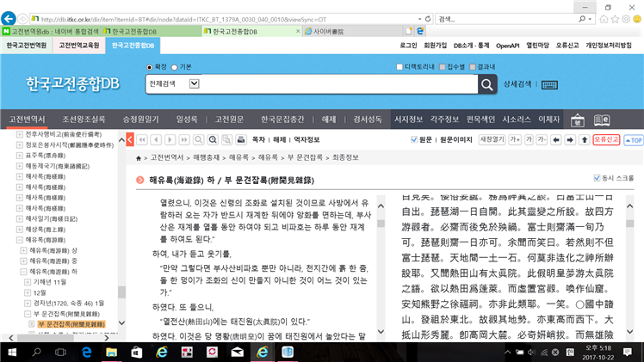Viewport: 644px width, 362px height.
Task: Open the browser home icon
Action: [x=604, y=19]
